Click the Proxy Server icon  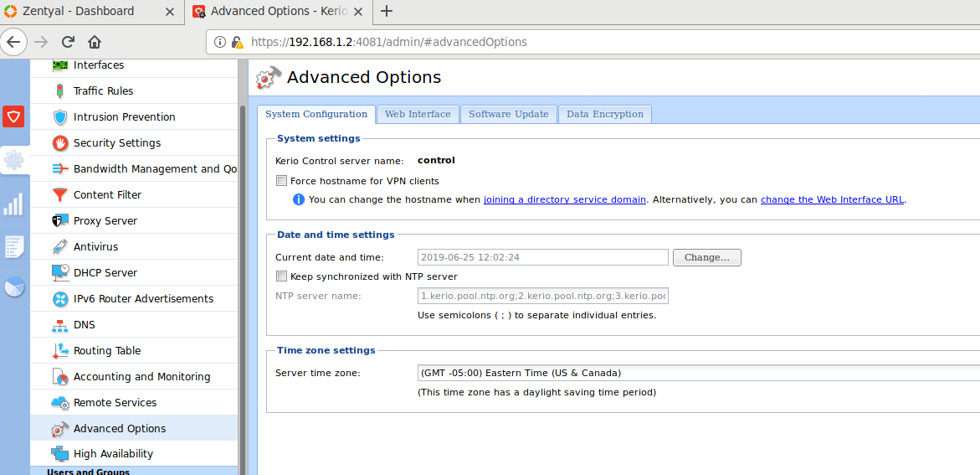60,221
